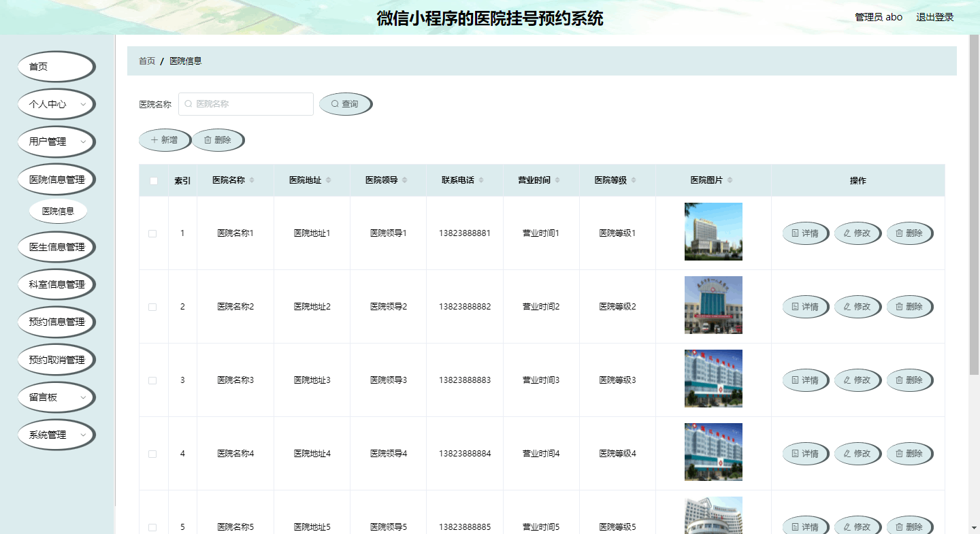
Task: Click 修改 for the 医院名称1 row
Action: (x=857, y=233)
